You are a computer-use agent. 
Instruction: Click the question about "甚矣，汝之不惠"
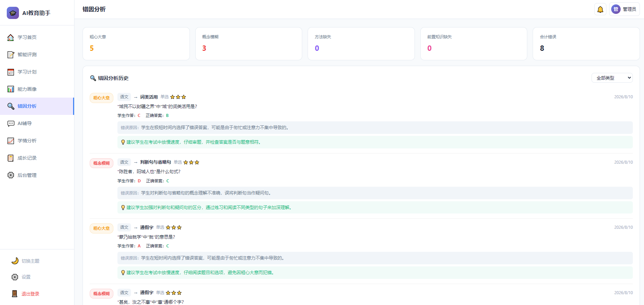(x=151, y=302)
